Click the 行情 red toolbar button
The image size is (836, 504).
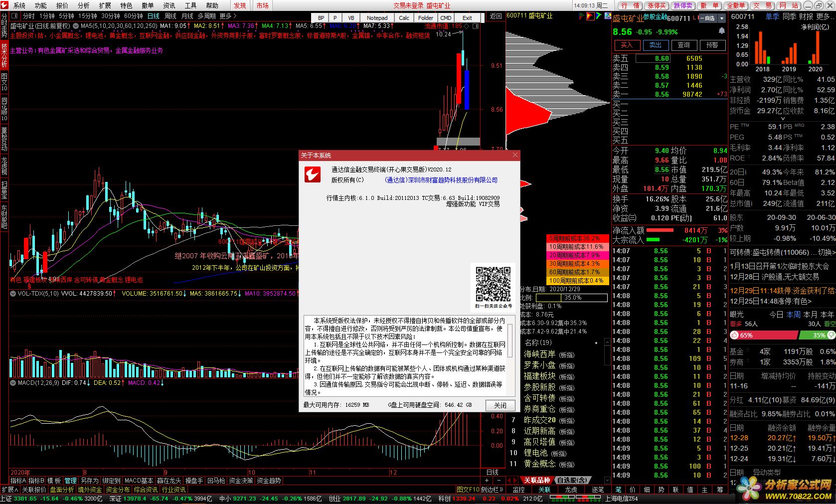[x=630, y=5]
